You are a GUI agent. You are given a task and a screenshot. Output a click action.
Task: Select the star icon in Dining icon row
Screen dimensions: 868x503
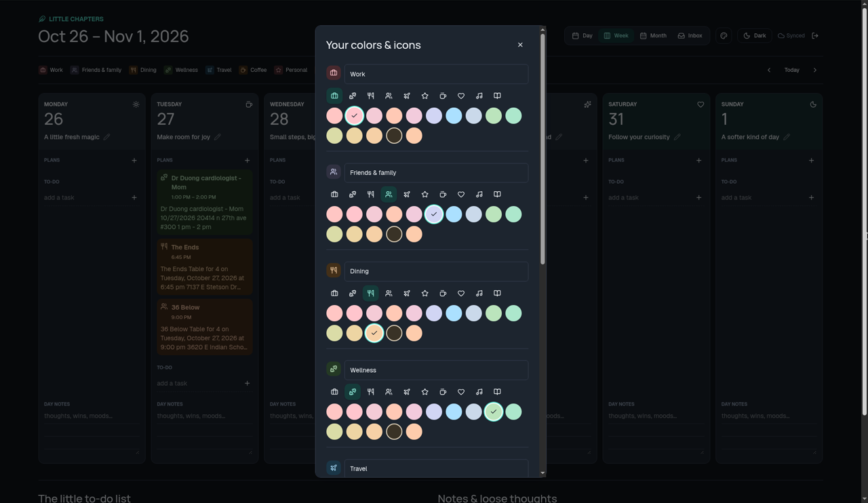pos(425,294)
